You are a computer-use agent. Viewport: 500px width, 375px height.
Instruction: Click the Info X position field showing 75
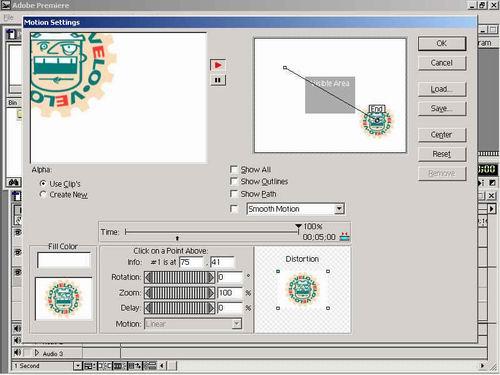pyautogui.click(x=191, y=262)
